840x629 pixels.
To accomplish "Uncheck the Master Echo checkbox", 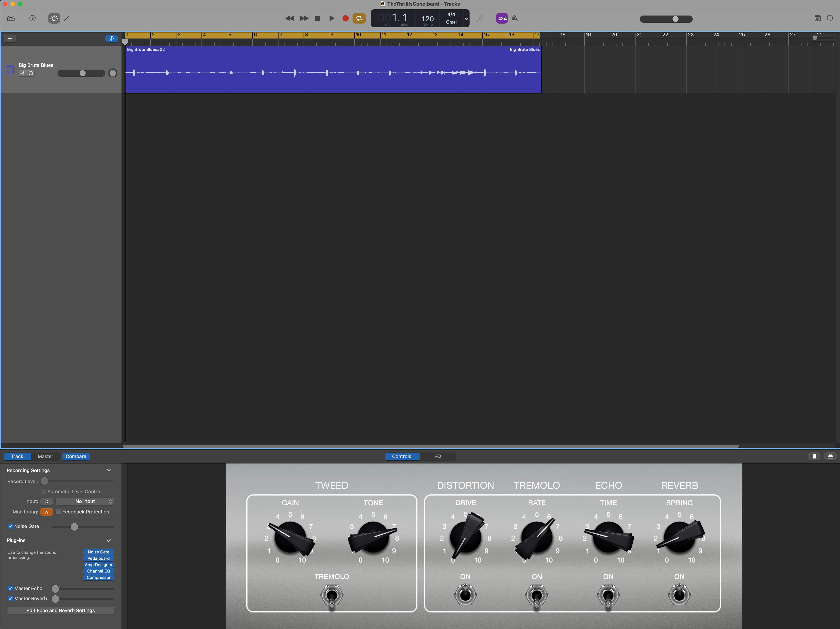I will click(11, 588).
